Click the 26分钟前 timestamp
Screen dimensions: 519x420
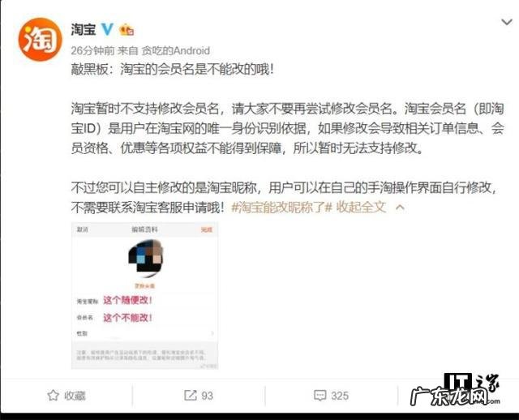pos(92,50)
